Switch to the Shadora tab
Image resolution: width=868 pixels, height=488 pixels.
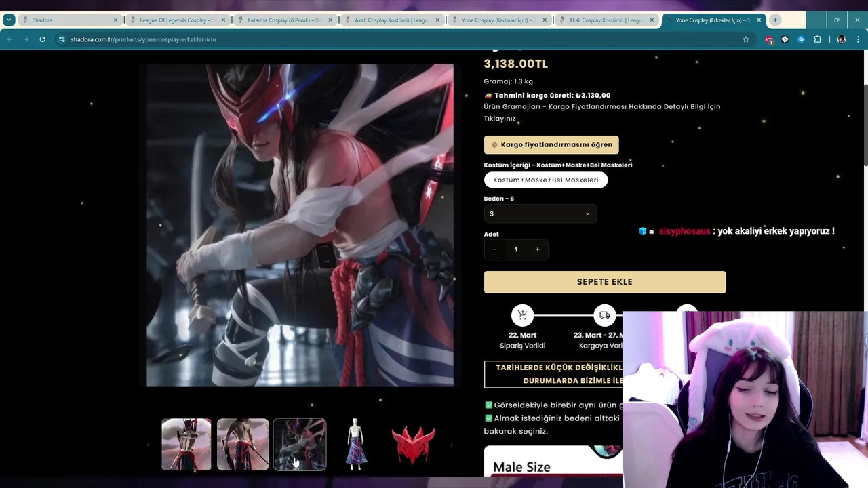click(x=69, y=20)
